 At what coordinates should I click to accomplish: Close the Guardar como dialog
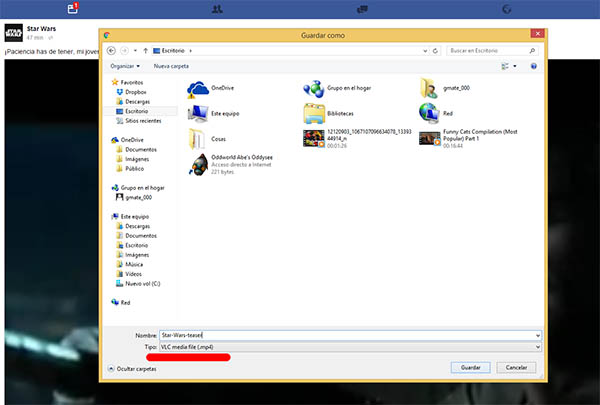(x=537, y=34)
